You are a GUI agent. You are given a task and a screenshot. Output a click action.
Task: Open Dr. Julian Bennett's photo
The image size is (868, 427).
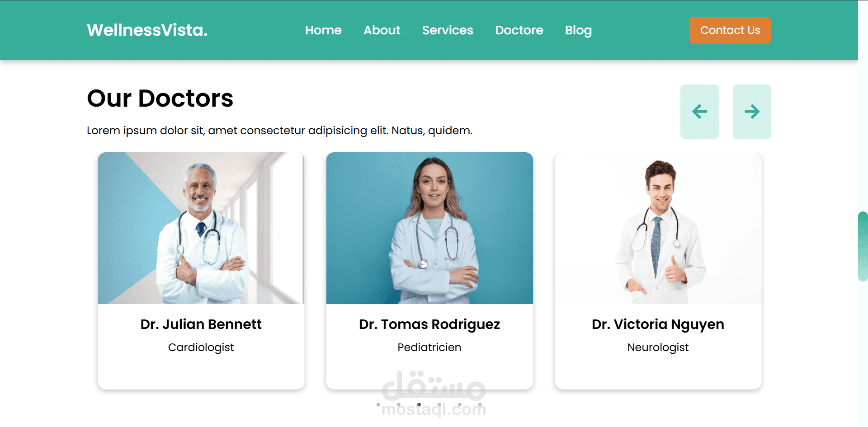tap(201, 228)
